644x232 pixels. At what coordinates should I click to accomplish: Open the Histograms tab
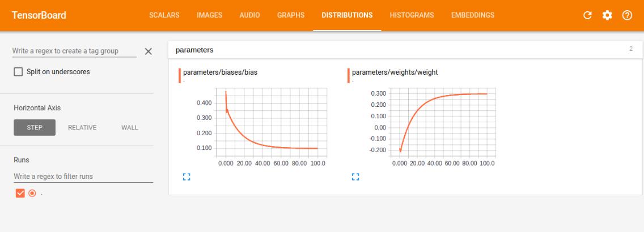click(411, 15)
